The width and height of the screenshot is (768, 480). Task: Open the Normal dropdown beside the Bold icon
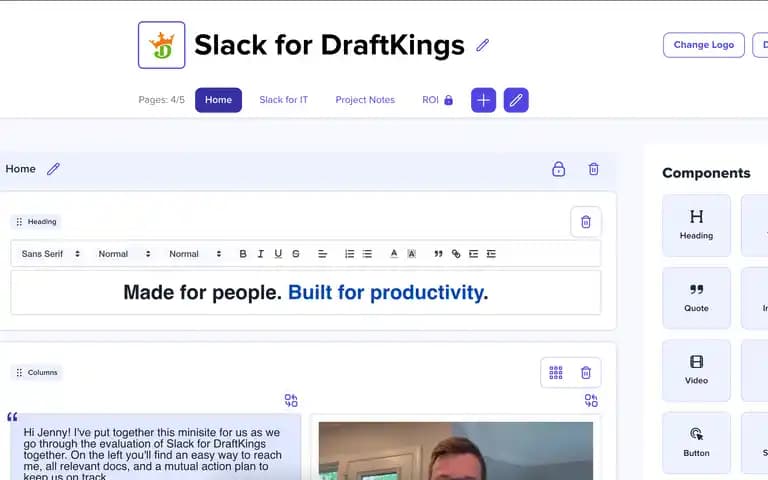[195, 254]
